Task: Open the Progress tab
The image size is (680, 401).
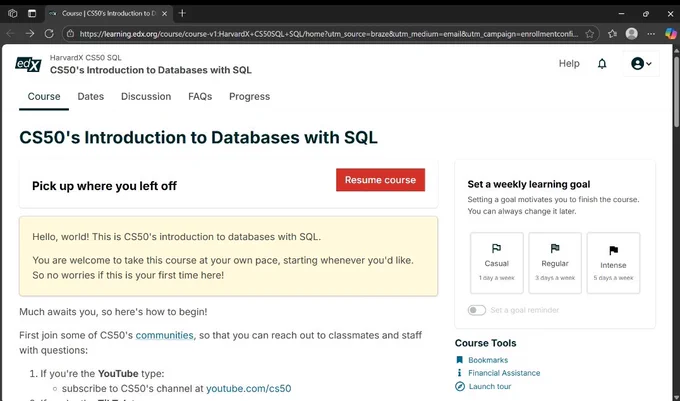Action: [249, 97]
